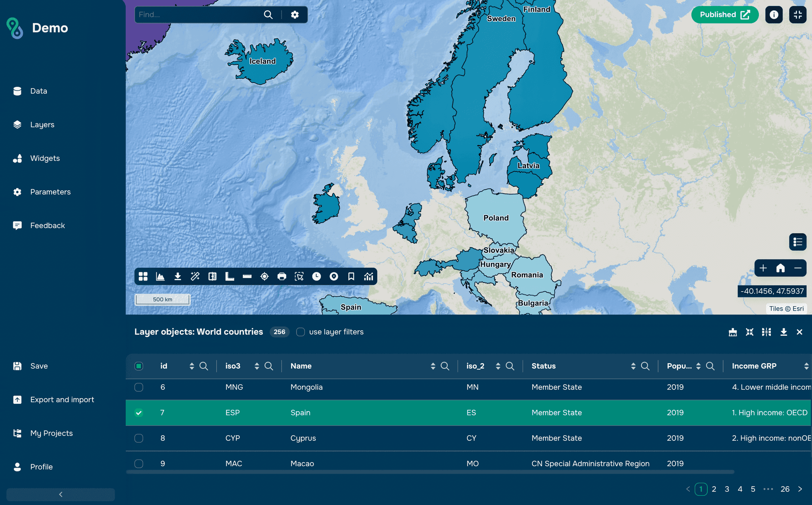
Task: Sort the Status column
Action: (634, 366)
